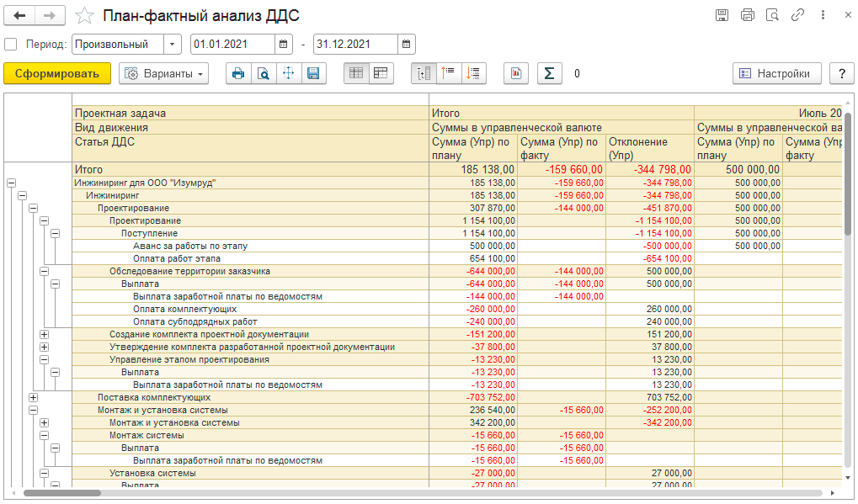
Task: Save report using toolbar floppy disk icon
Action: 313,73
